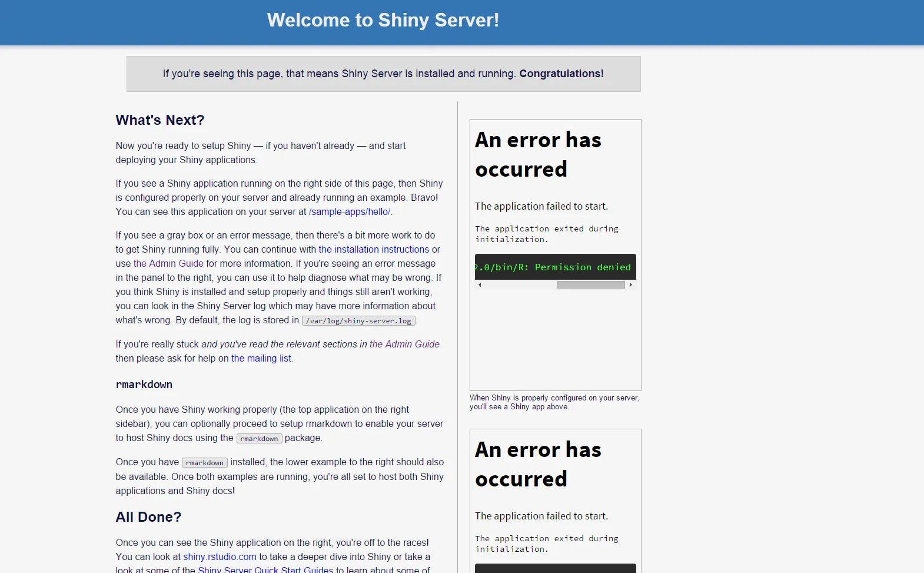Click the rmarkdown section heading
924x573 pixels.
coord(144,385)
